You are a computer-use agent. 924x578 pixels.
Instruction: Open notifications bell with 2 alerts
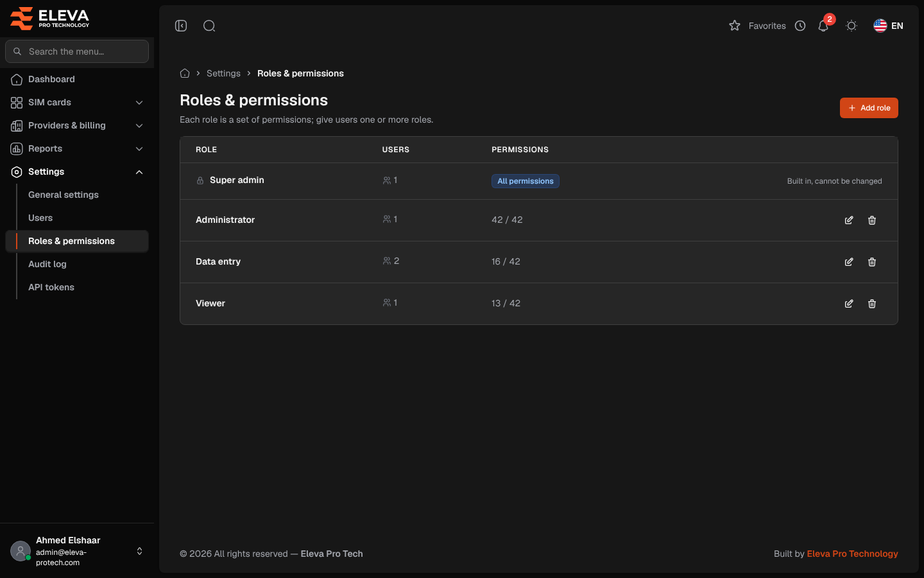point(823,26)
